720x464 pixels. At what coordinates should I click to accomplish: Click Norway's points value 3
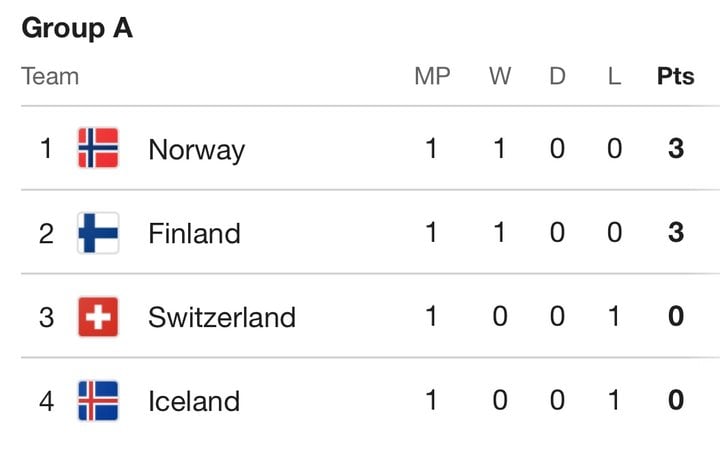[676, 148]
